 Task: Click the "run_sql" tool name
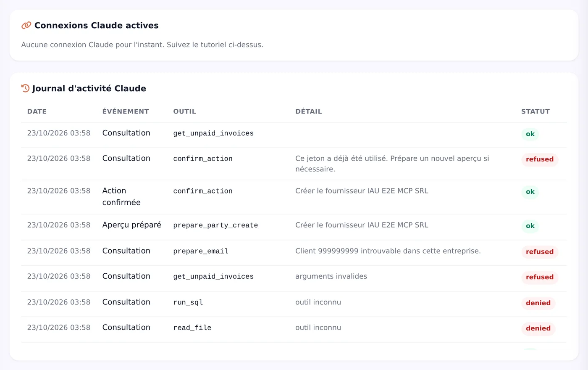[x=188, y=302]
